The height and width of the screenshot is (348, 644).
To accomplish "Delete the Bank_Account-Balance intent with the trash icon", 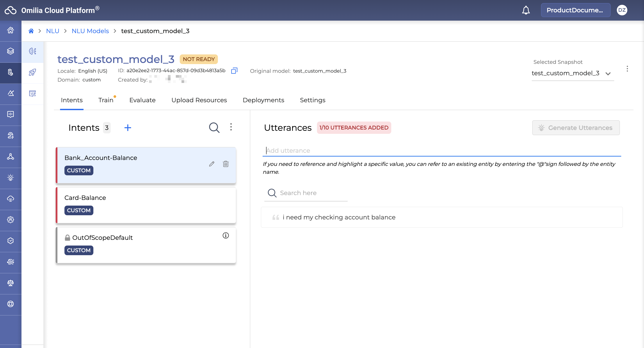I will point(226,164).
